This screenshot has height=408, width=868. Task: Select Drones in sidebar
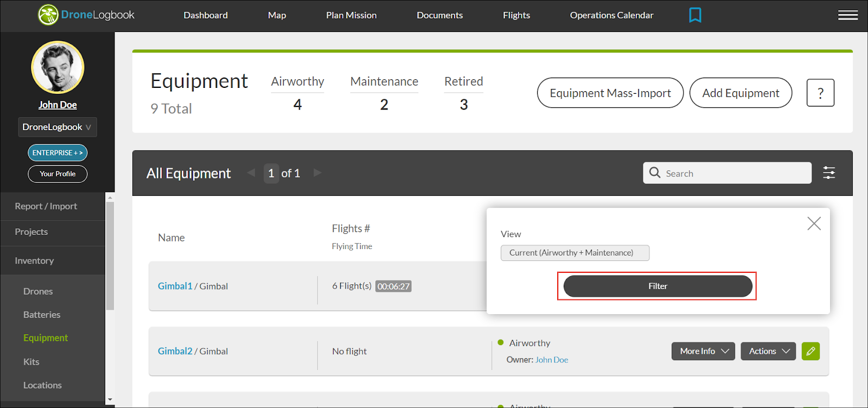tap(38, 291)
